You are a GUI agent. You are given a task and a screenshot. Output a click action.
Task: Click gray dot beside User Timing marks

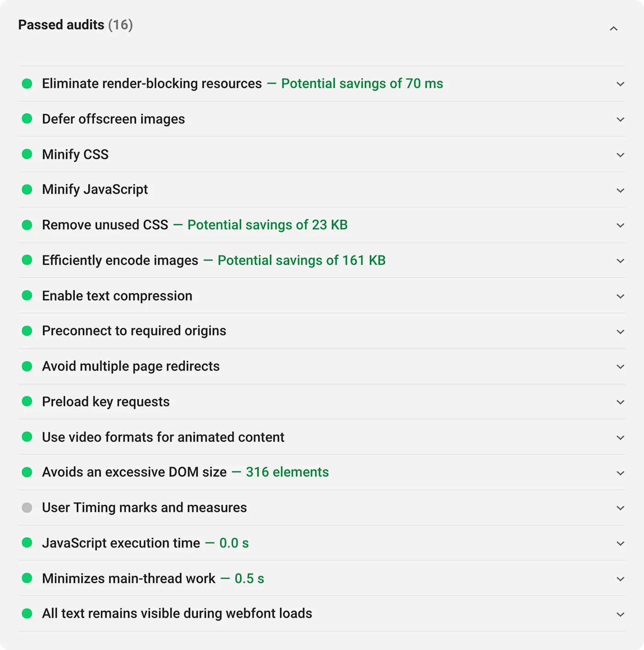(x=27, y=507)
